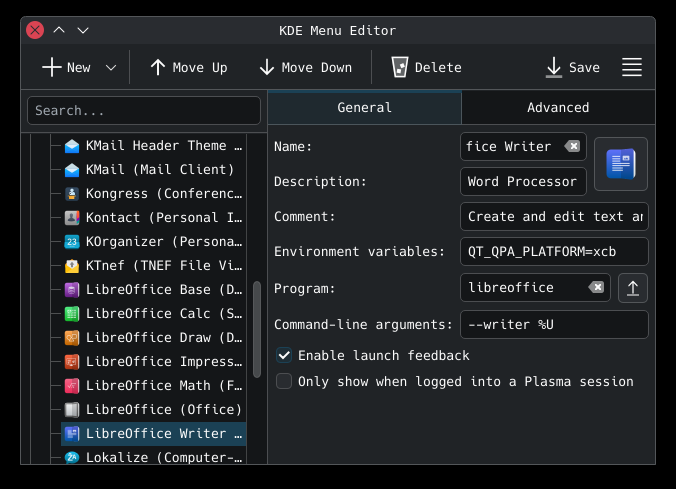Disable the Enable launch feedback checkbox
676x489 pixels.
pos(285,356)
